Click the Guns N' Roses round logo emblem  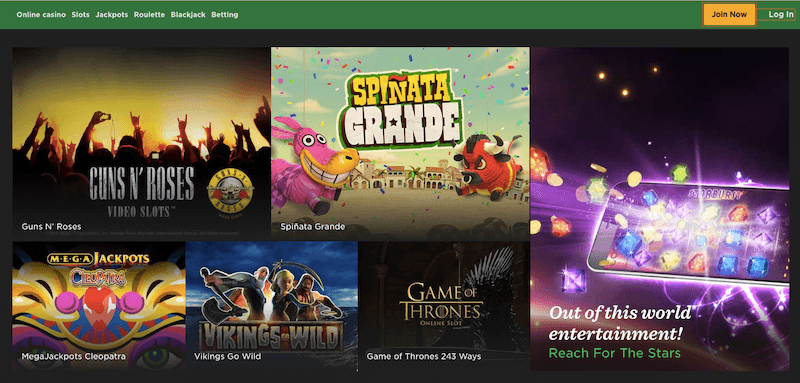230,190
